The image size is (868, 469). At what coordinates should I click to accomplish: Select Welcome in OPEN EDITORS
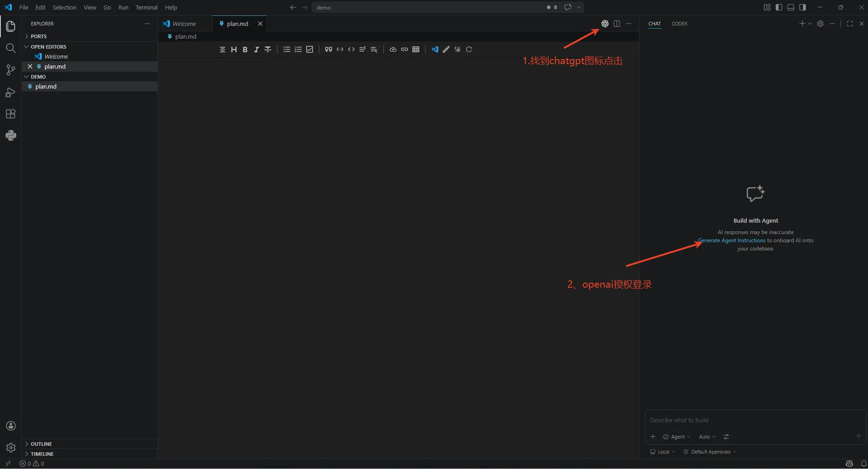(89, 56)
